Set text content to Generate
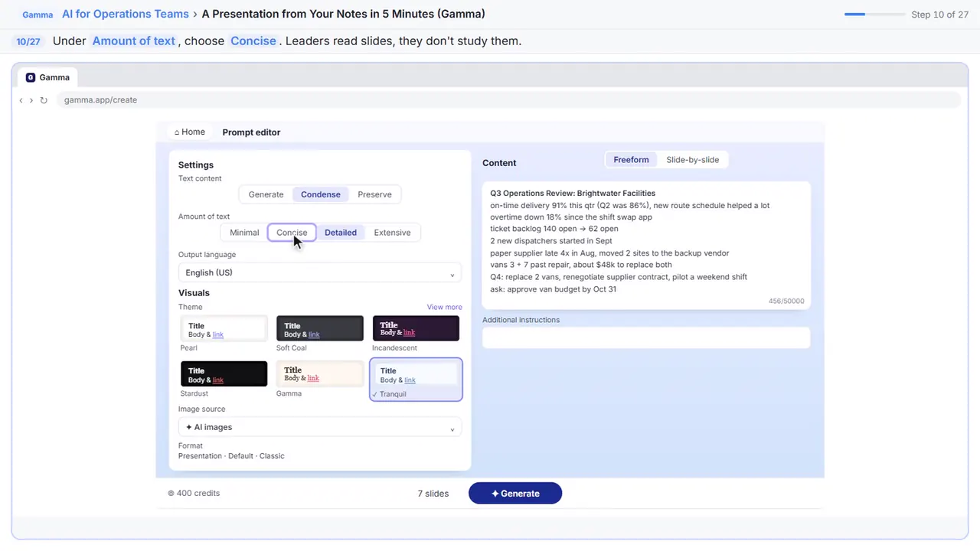This screenshot has height=551, width=980. click(266, 194)
